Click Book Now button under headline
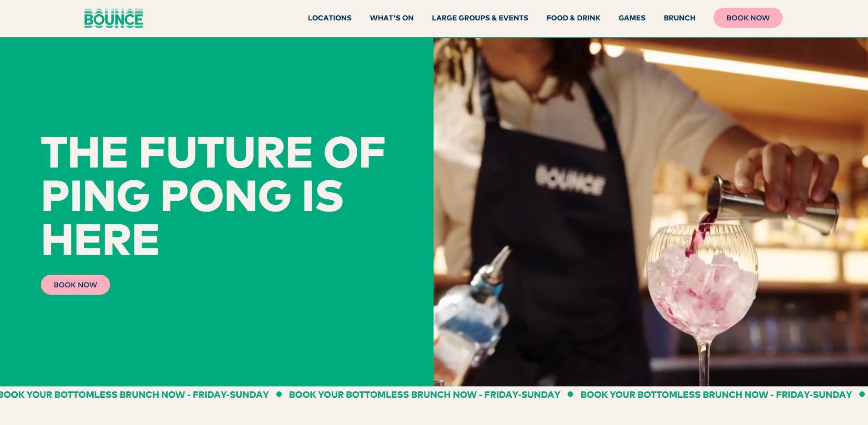The image size is (868, 425). (x=75, y=285)
